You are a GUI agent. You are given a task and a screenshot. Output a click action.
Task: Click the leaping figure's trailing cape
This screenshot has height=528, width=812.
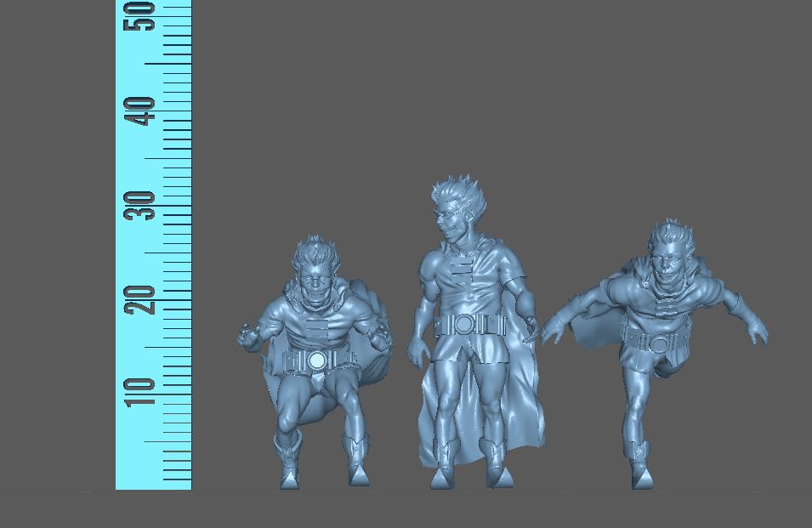(595, 332)
